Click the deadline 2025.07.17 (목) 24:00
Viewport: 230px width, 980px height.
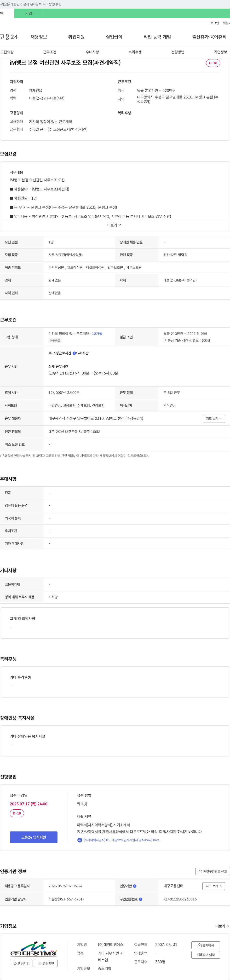coord(29,804)
